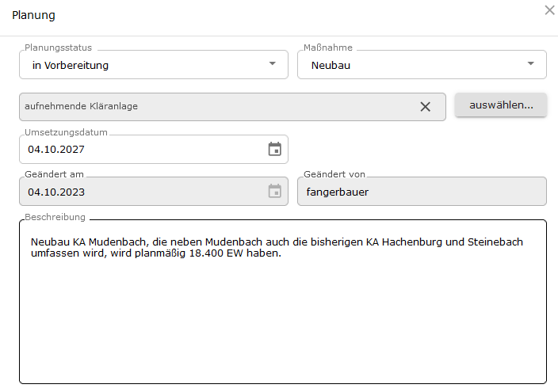
Task: Clear the aufnehmende Kläranlage field
Action: point(426,107)
